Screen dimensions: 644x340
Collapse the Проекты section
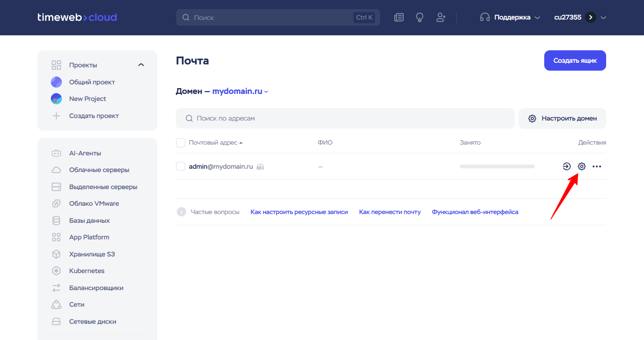tap(141, 65)
